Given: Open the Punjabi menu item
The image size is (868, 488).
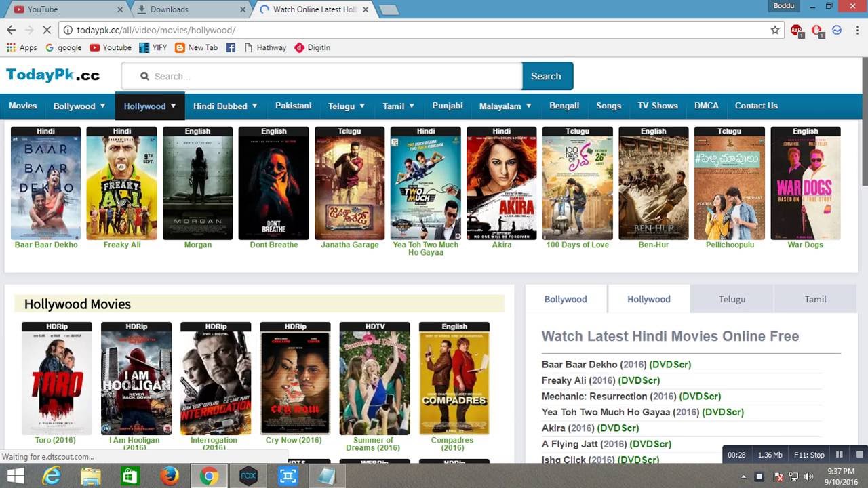Looking at the screenshot, I should tap(448, 106).
